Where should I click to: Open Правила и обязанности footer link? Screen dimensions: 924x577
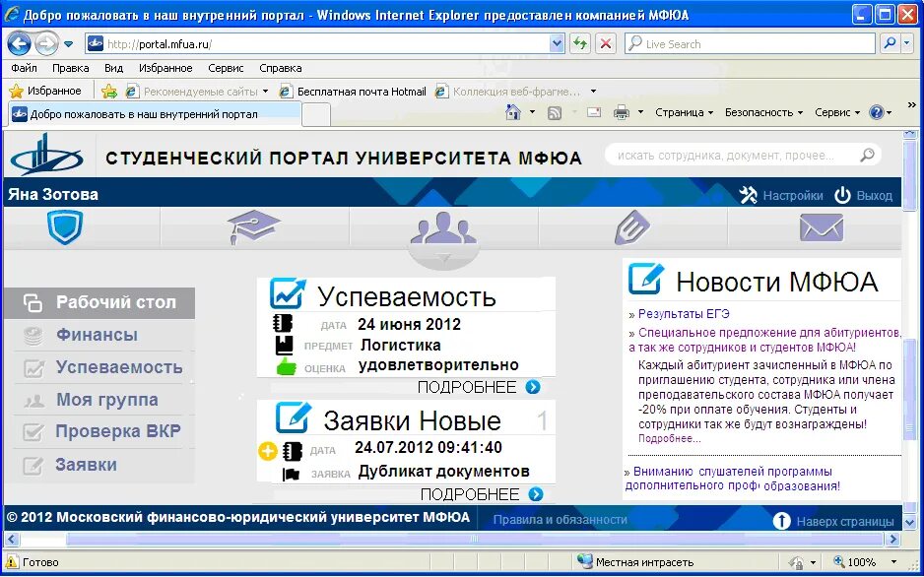click(560, 520)
